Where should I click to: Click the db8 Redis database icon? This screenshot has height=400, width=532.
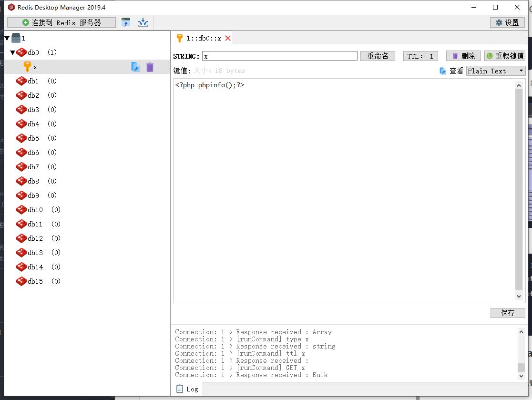click(21, 181)
